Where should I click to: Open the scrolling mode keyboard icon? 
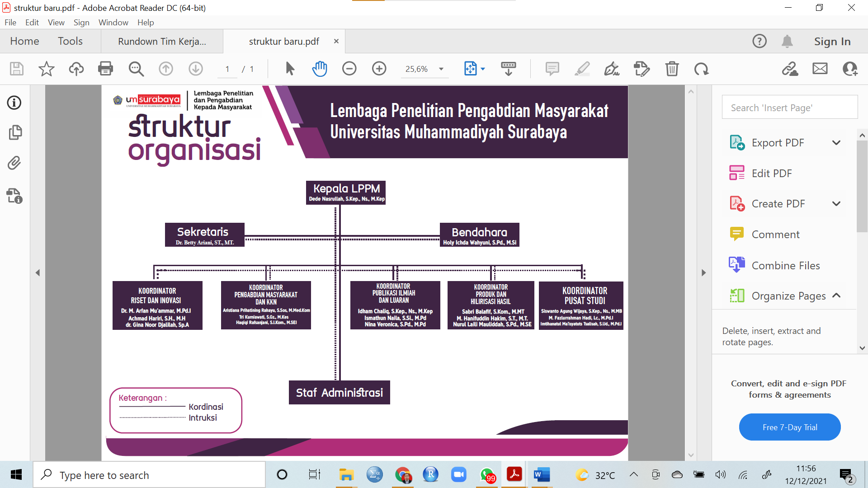click(509, 69)
